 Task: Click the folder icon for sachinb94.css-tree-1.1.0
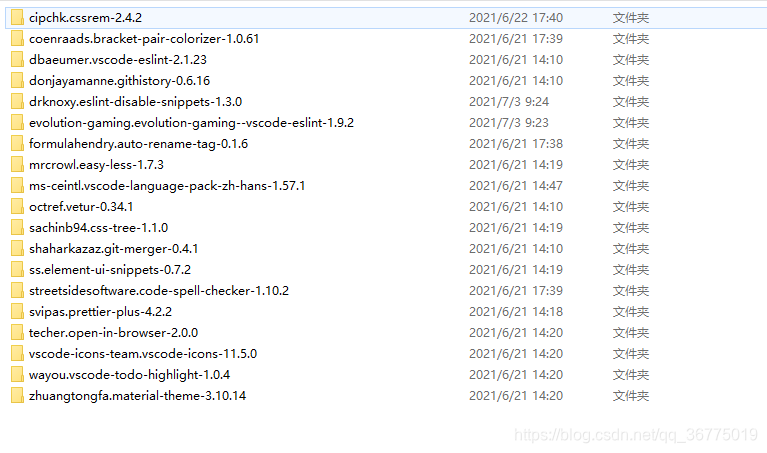tap(17, 228)
